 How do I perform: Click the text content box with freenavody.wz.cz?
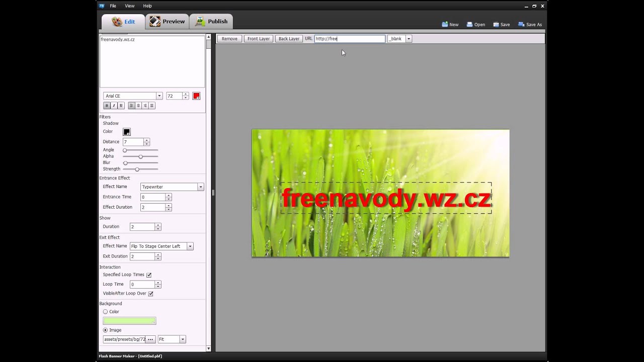pyautogui.click(x=152, y=61)
